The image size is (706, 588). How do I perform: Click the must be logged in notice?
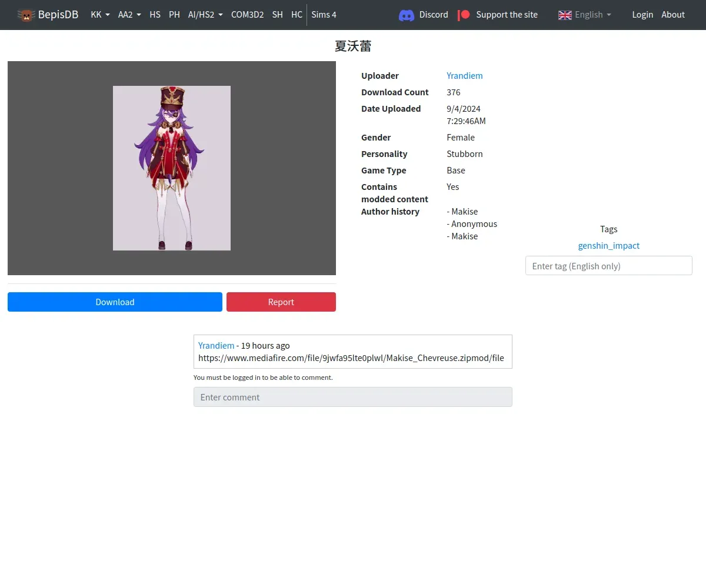coord(263,377)
